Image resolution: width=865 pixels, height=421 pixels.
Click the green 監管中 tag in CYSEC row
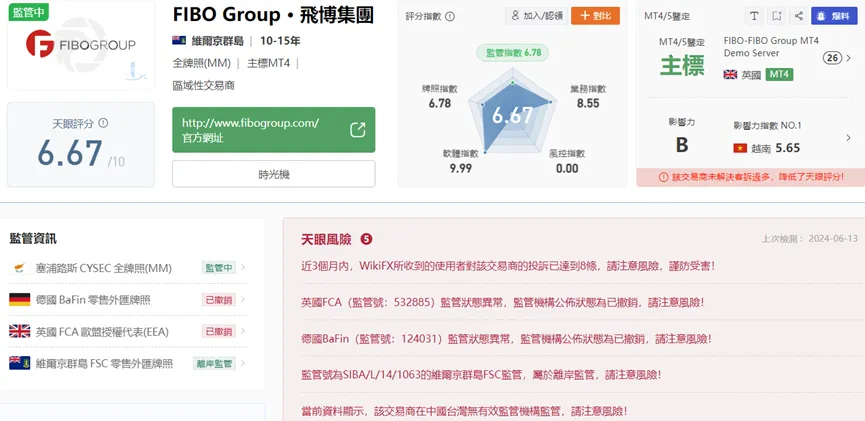(218, 268)
